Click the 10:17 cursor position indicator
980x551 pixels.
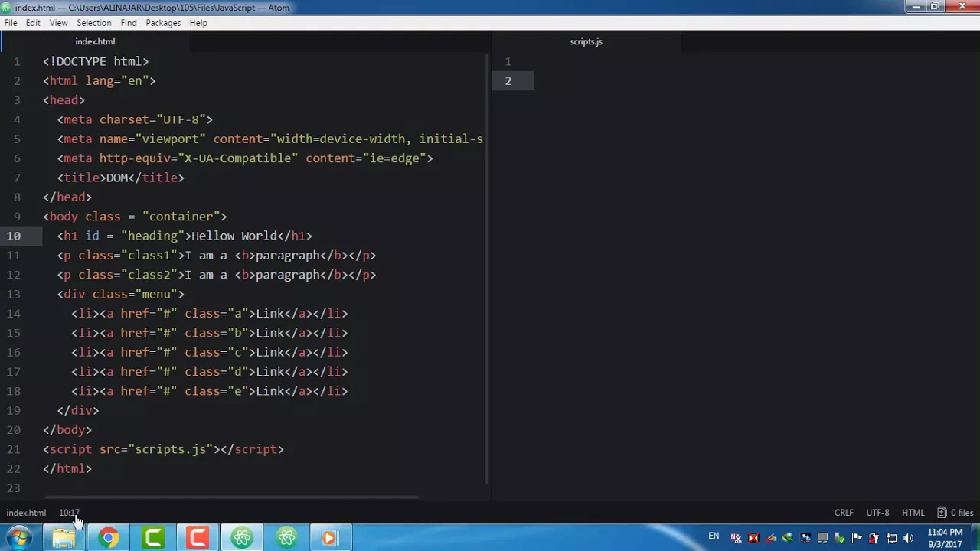coord(69,513)
